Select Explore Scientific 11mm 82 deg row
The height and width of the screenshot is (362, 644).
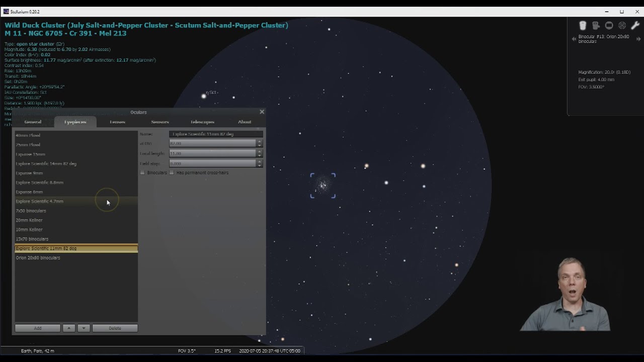pos(76,248)
